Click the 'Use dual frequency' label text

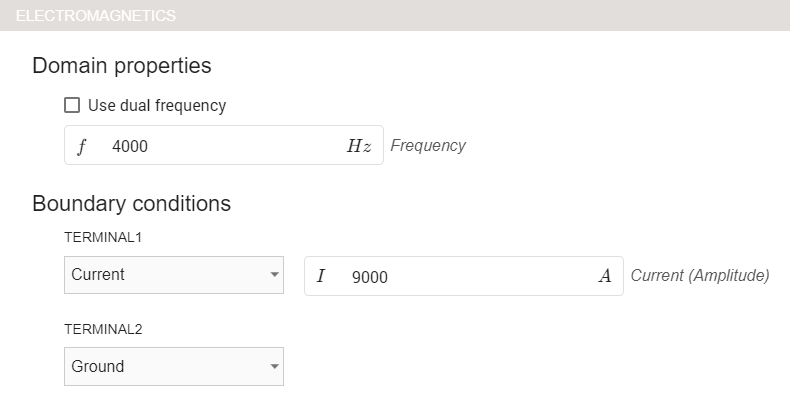[157, 105]
